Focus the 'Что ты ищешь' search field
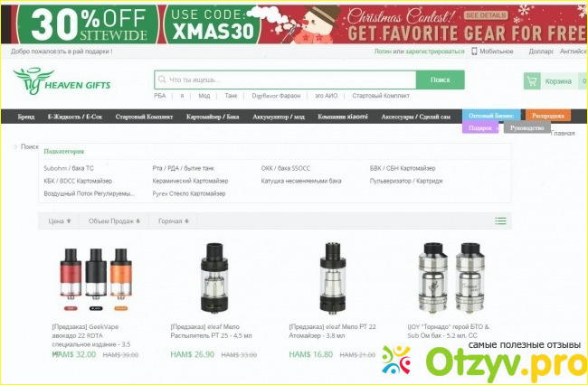This screenshot has height=385, width=588. tap(285, 80)
